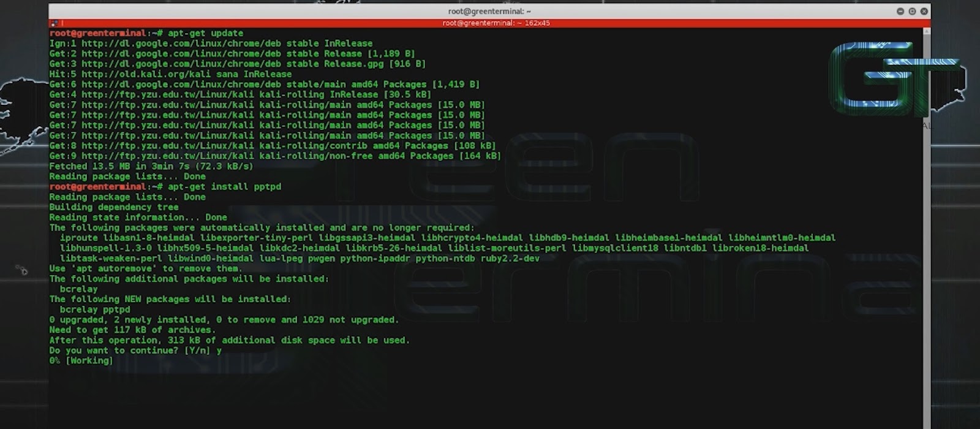Click the 'Building dependency tree' line
The height and width of the screenshot is (429, 980).
click(114, 207)
